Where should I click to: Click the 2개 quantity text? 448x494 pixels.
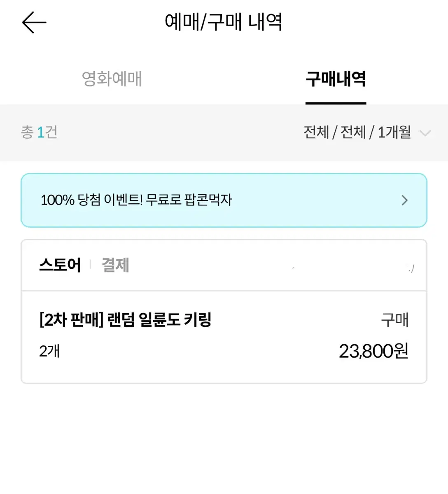pyautogui.click(x=49, y=352)
